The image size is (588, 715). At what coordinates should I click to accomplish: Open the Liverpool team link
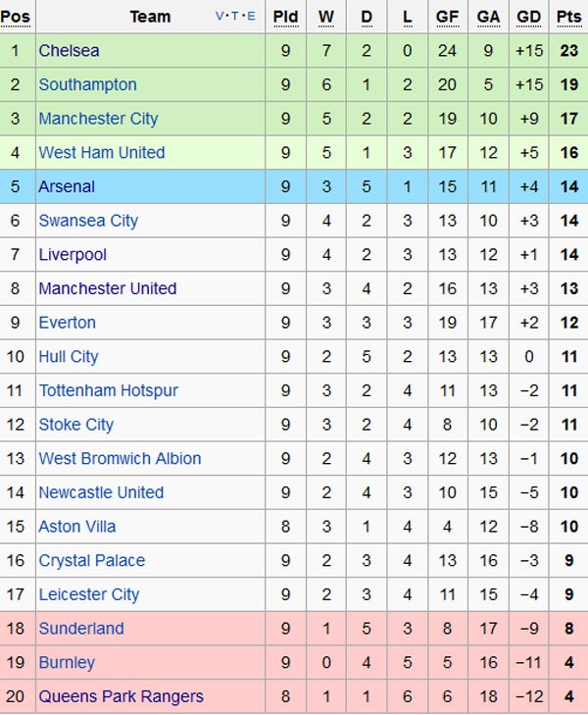[x=73, y=255]
